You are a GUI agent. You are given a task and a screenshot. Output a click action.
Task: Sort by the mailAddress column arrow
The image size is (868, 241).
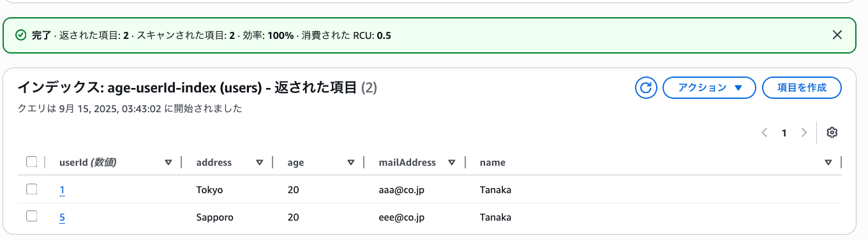[452, 163]
